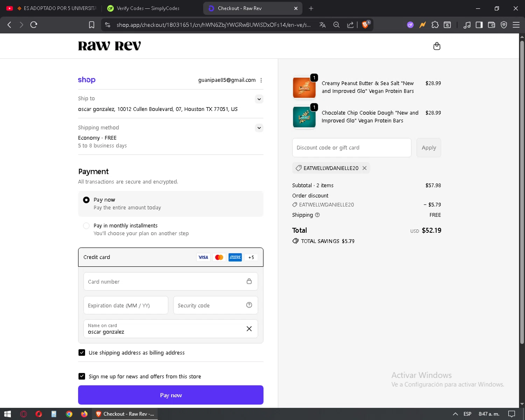Click the Checkout - Raw Rev taskbar button
The height and width of the screenshot is (420, 525).
pos(125,414)
